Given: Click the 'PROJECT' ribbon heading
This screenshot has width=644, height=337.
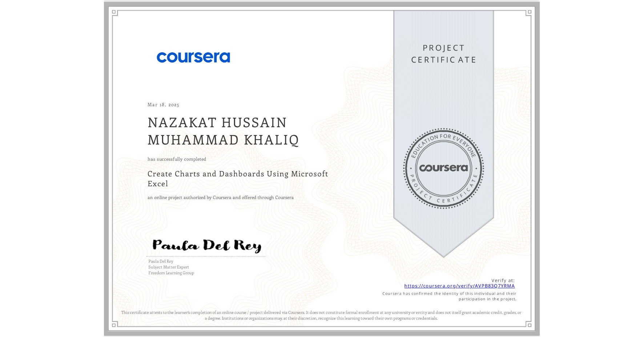Looking at the screenshot, I should click(443, 48).
